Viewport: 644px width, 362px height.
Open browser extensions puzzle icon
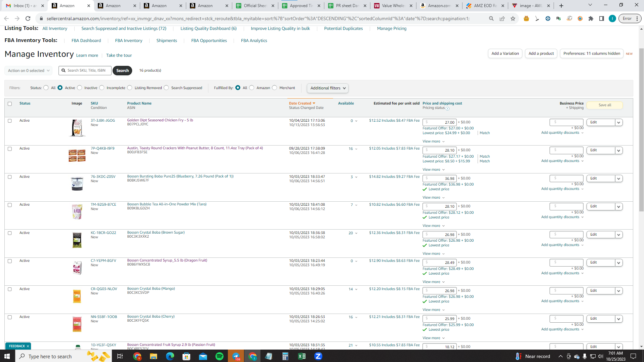[x=591, y=18]
